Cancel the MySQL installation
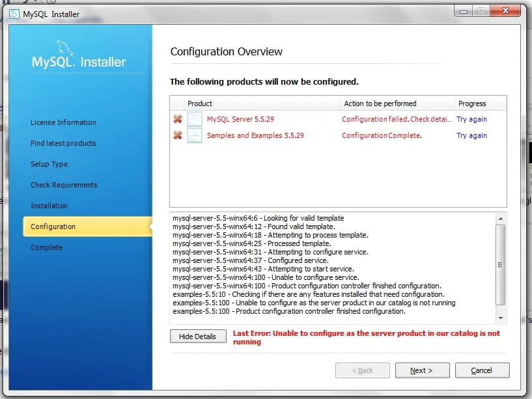The width and height of the screenshot is (532, 399). point(482,370)
